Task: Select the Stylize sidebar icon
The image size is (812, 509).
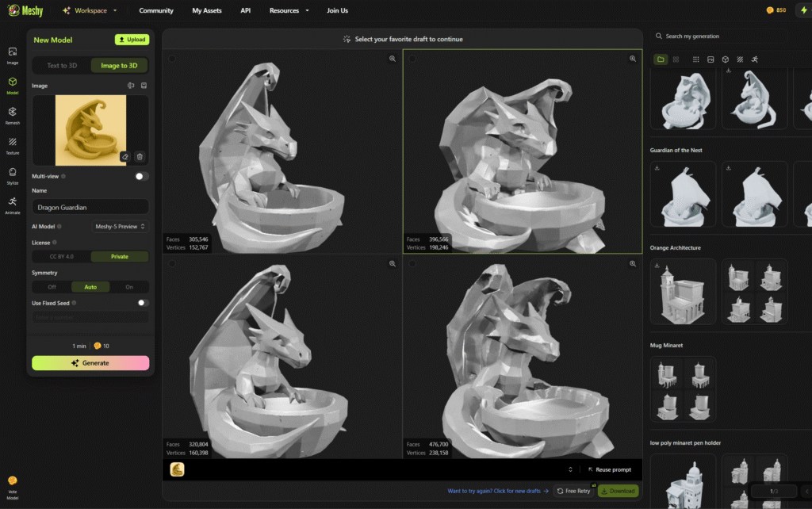Action: pyautogui.click(x=13, y=174)
